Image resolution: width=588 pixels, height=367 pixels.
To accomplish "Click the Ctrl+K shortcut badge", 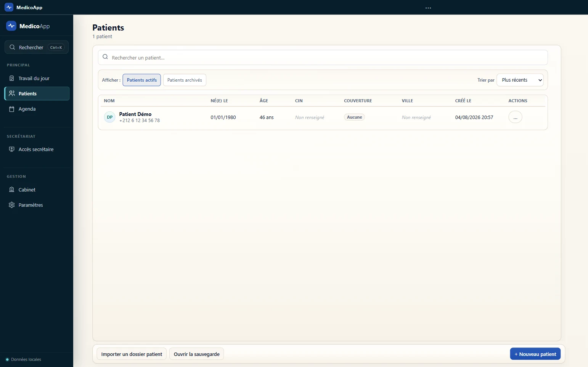I will click(56, 47).
